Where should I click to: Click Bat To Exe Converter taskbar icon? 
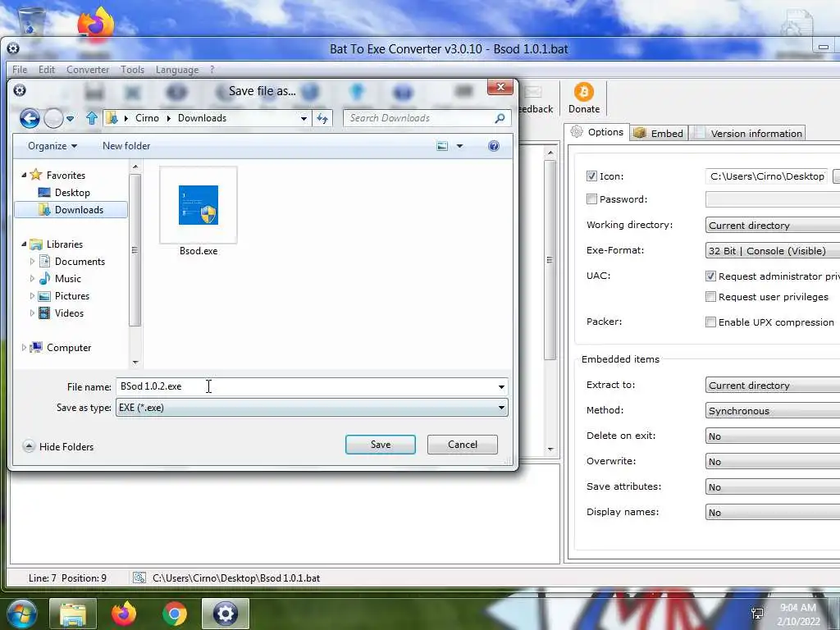click(x=225, y=614)
